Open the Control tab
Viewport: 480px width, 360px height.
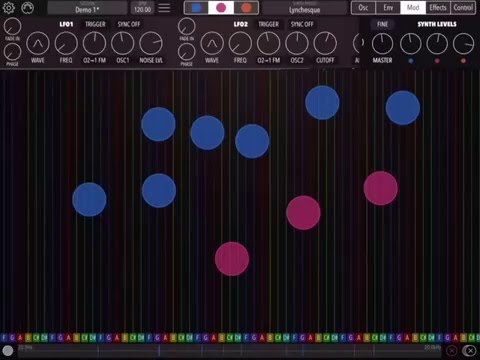click(463, 8)
